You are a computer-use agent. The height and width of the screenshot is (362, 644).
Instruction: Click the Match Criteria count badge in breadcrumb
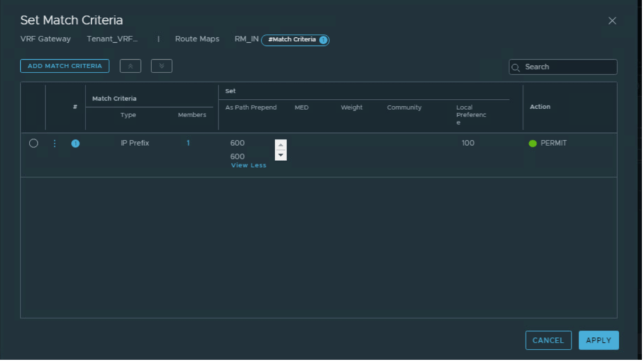point(323,40)
